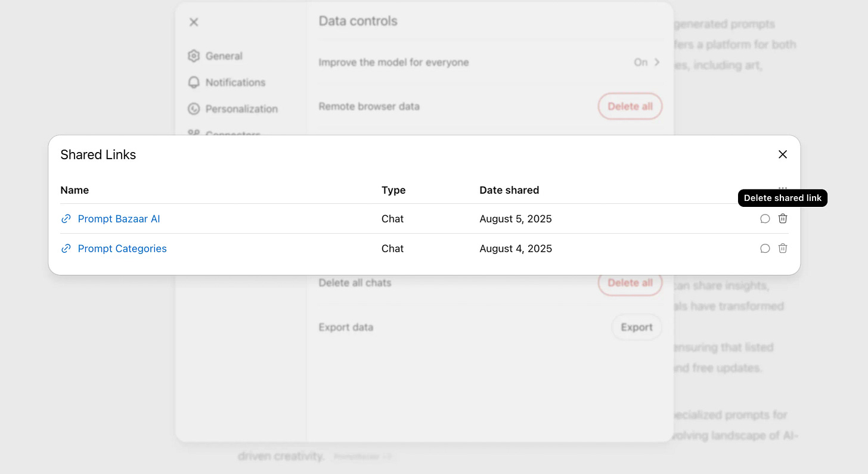Click link icon beside Prompt Bazaar AI

tap(66, 219)
